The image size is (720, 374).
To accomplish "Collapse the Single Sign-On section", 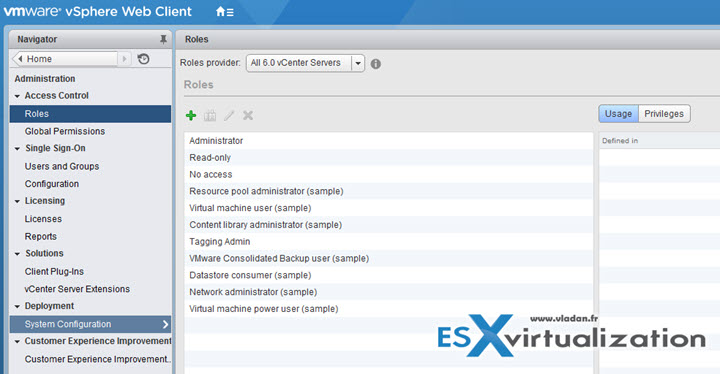I will click(17, 149).
